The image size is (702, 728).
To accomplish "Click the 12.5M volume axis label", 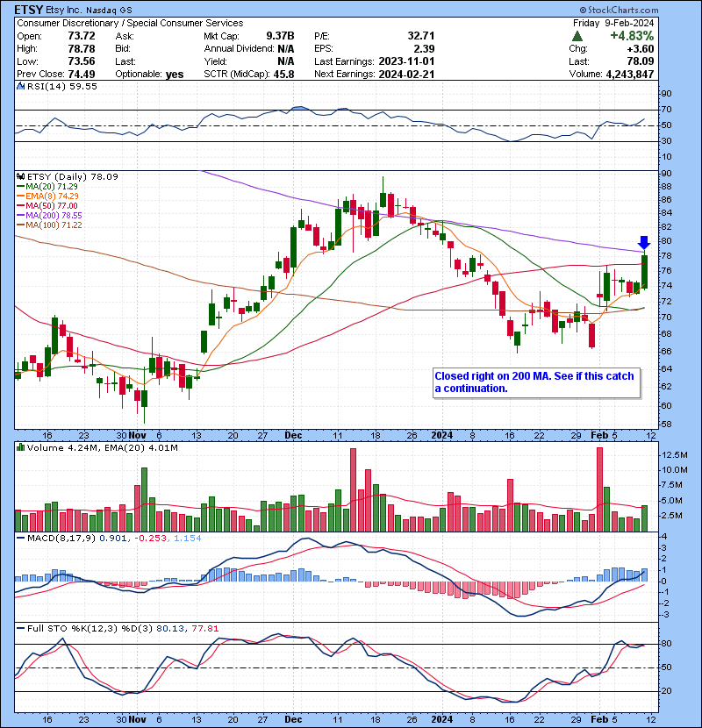I will [x=675, y=455].
